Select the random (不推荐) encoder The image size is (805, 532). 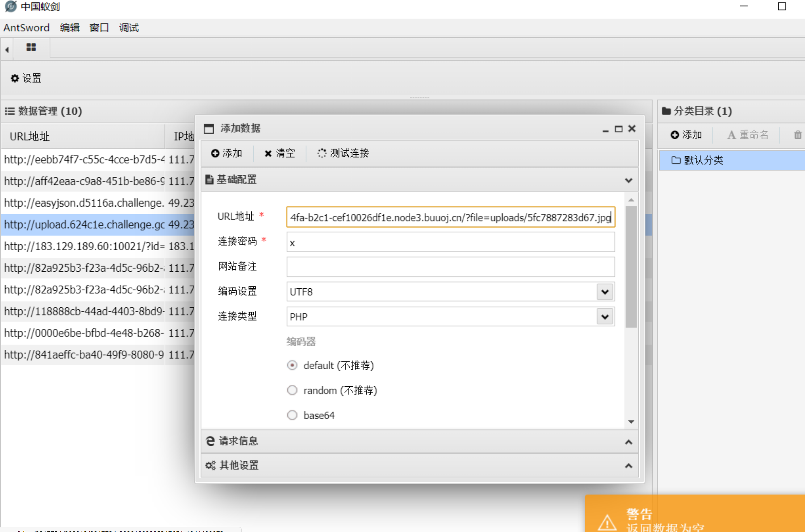(x=292, y=390)
